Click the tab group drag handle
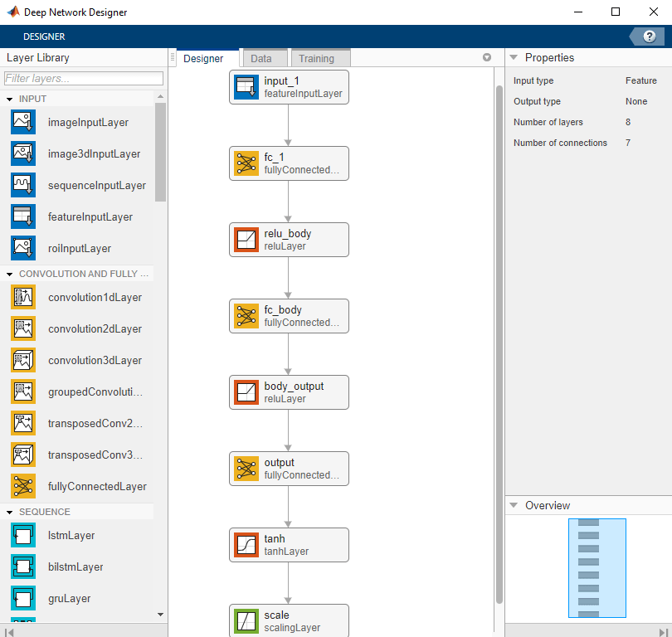Screen dimensions: 672x637 (x=173, y=57)
